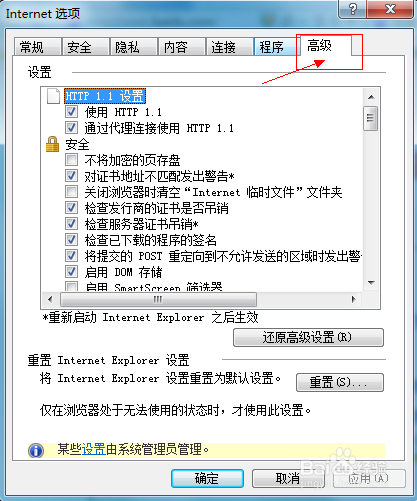
Task: Click the 重置(S)... button
Action: point(340,382)
